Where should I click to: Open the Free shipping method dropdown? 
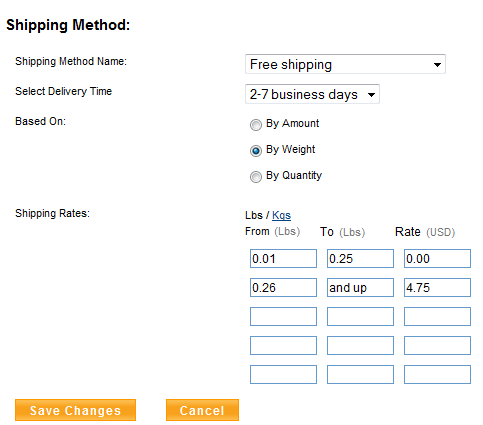(x=345, y=64)
